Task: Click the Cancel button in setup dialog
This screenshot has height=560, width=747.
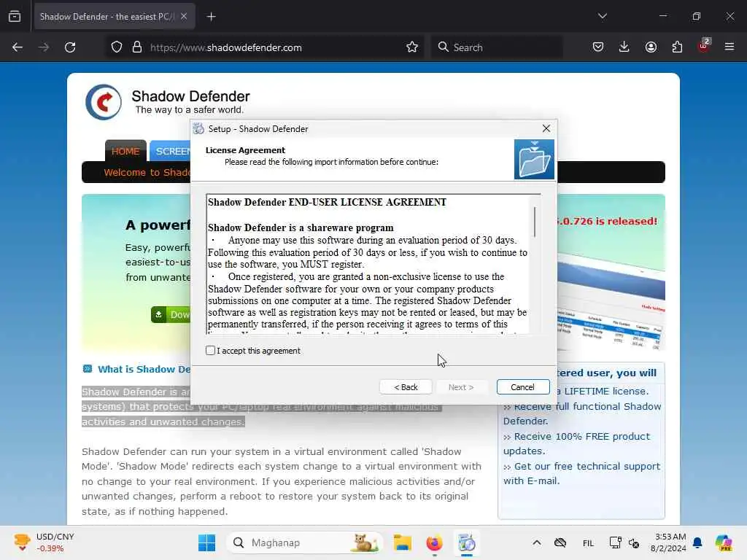Action: (522, 387)
